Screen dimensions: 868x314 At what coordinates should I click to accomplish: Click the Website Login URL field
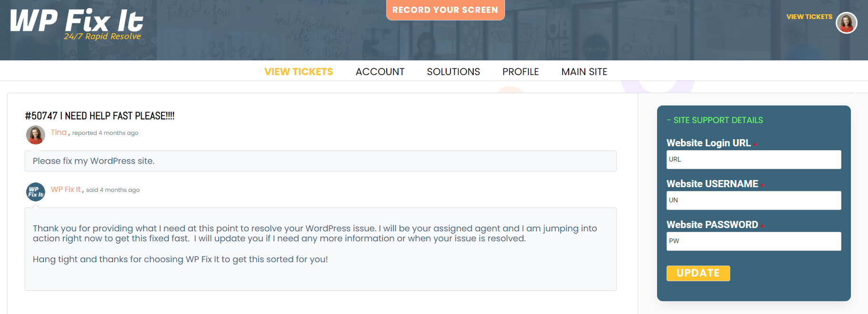(x=754, y=160)
